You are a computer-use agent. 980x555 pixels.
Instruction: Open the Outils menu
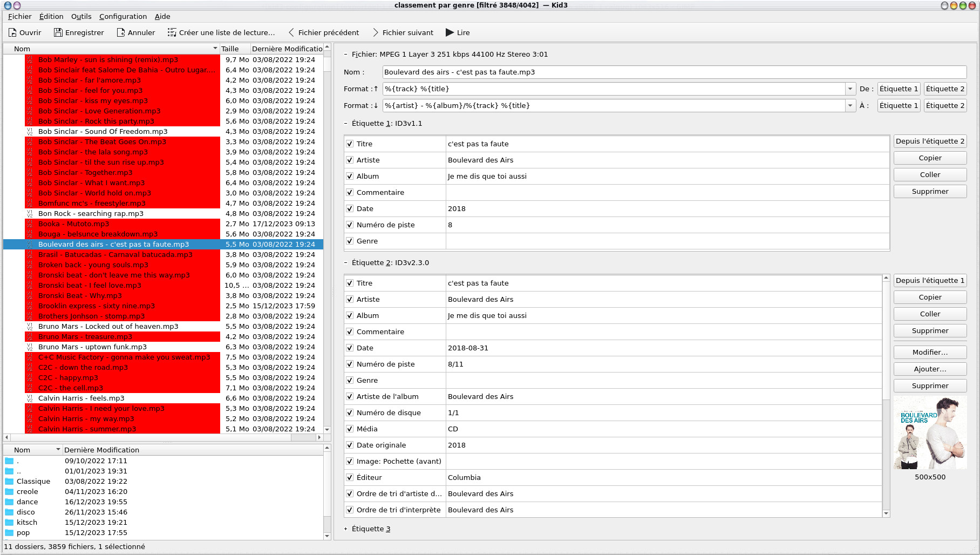tap(81, 17)
